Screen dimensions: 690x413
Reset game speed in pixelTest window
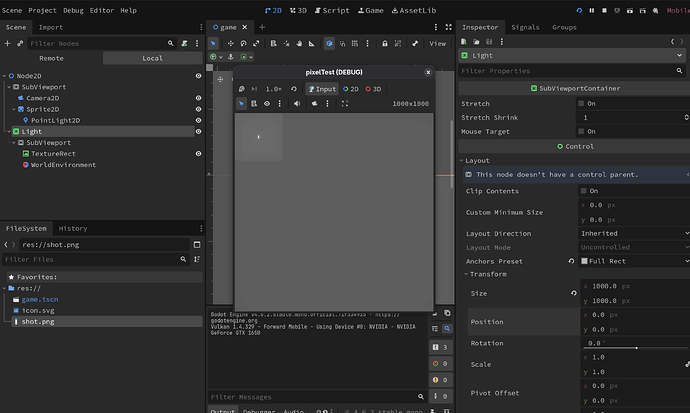tap(294, 89)
